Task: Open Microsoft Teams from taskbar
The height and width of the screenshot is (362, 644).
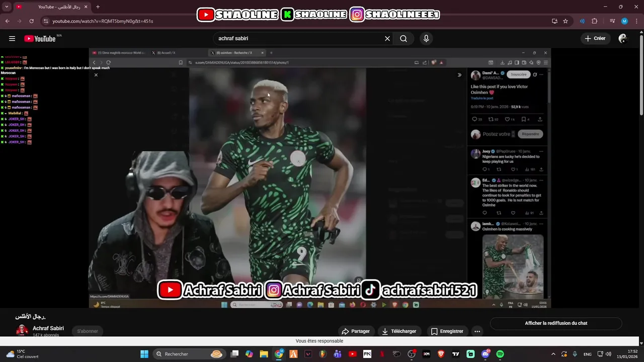Action: coord(338,354)
